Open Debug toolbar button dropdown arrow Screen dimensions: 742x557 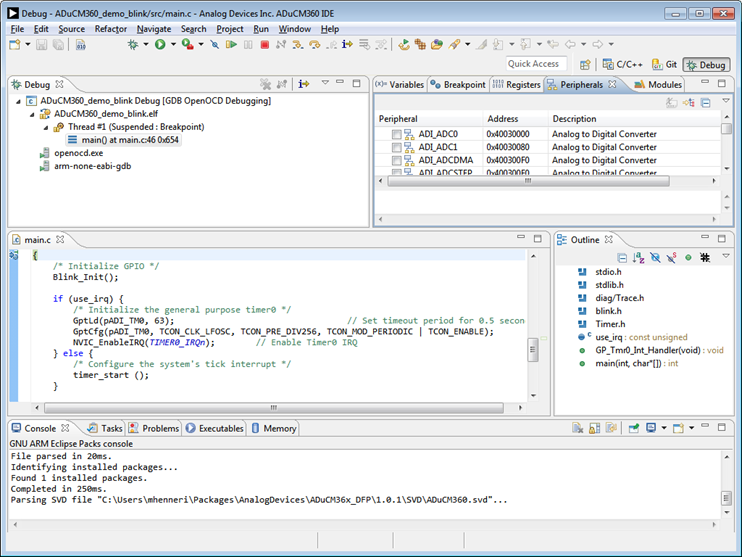146,44
